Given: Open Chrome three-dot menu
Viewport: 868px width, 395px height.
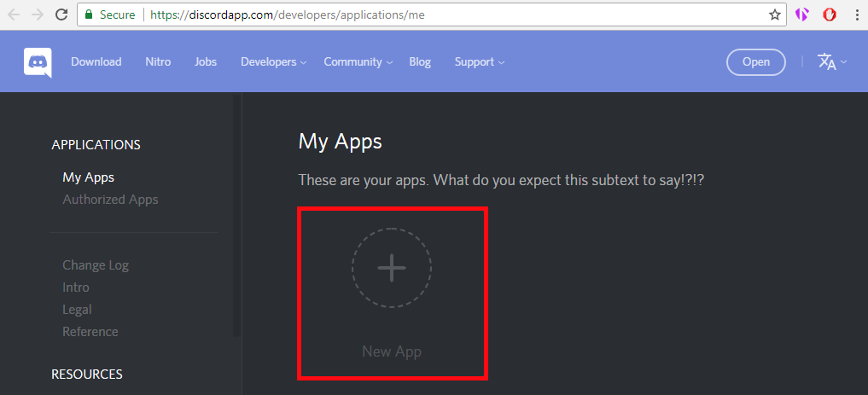Looking at the screenshot, I should pos(856,15).
